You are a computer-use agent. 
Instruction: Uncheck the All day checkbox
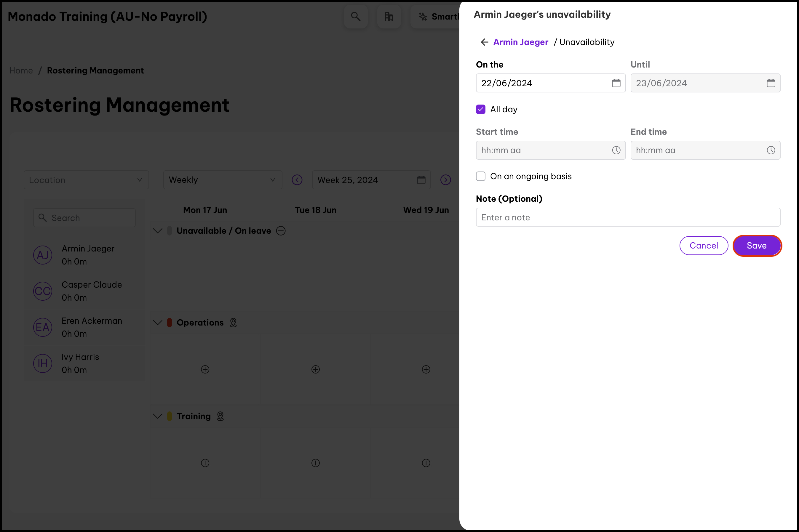pos(481,109)
